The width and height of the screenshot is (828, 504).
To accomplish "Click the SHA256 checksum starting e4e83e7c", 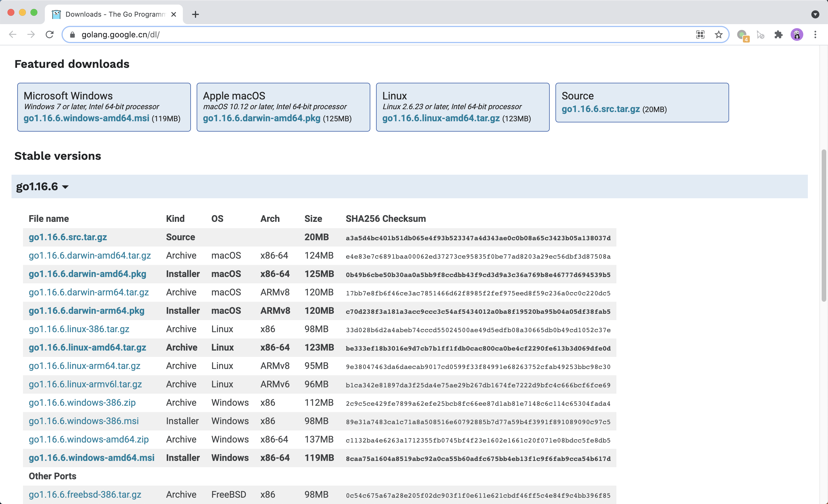I will coord(478,257).
